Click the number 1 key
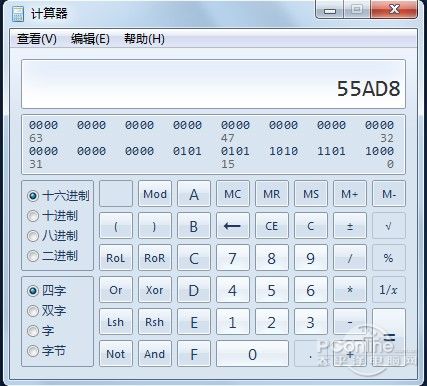427x386 pixels. click(x=233, y=322)
